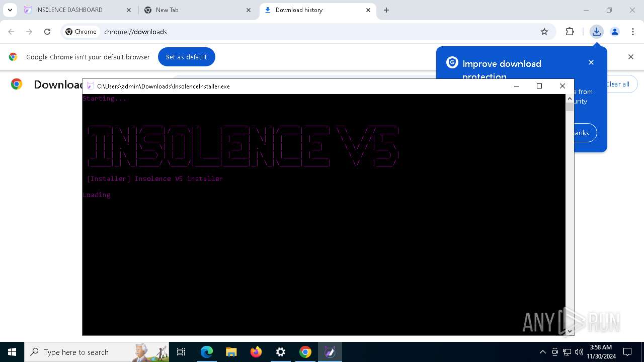
Task: Click the Chrome site info chip
Action: click(80, 32)
